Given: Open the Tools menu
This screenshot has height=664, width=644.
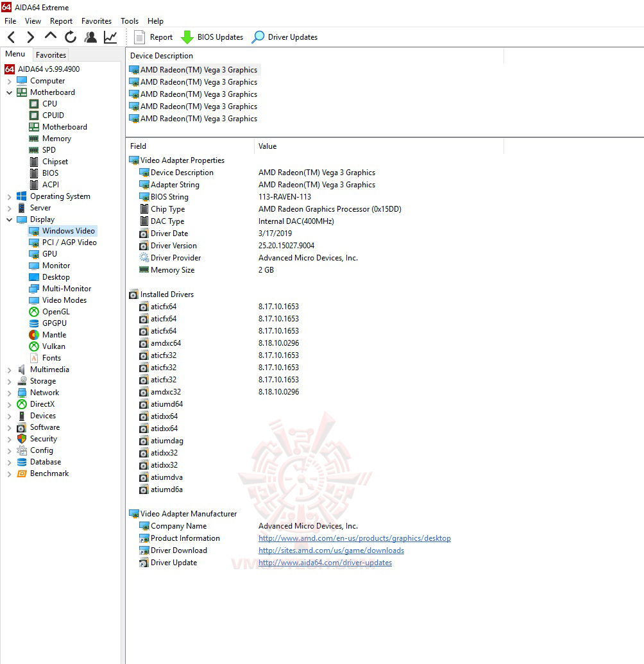Looking at the screenshot, I should pos(130,21).
